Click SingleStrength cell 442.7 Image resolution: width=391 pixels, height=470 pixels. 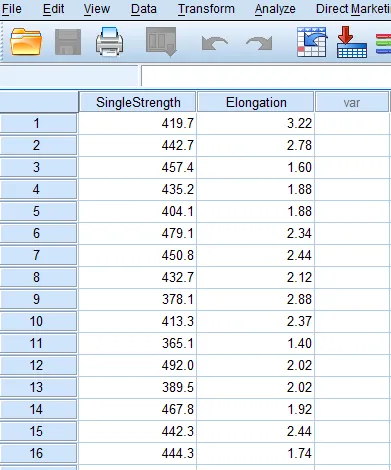click(x=138, y=145)
